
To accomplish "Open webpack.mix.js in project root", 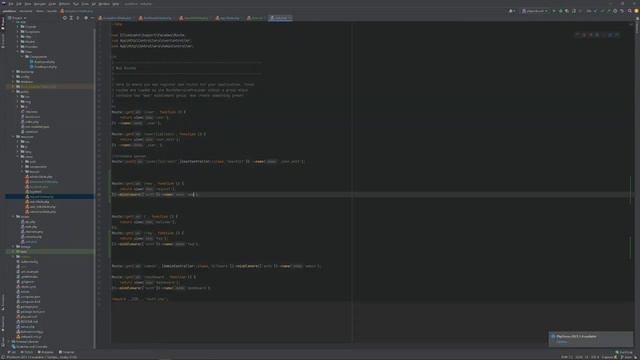I will pos(30,337).
